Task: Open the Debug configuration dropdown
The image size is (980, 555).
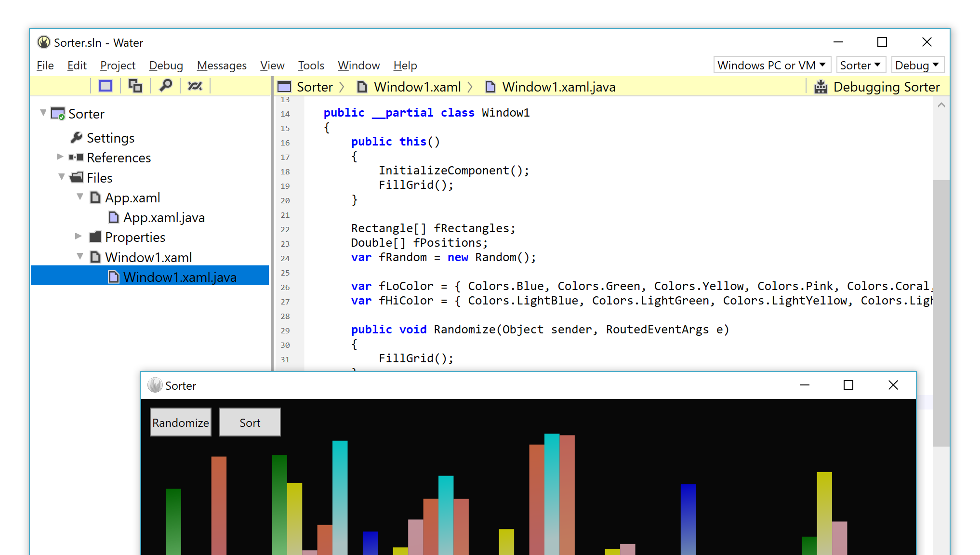Action: pyautogui.click(x=917, y=65)
